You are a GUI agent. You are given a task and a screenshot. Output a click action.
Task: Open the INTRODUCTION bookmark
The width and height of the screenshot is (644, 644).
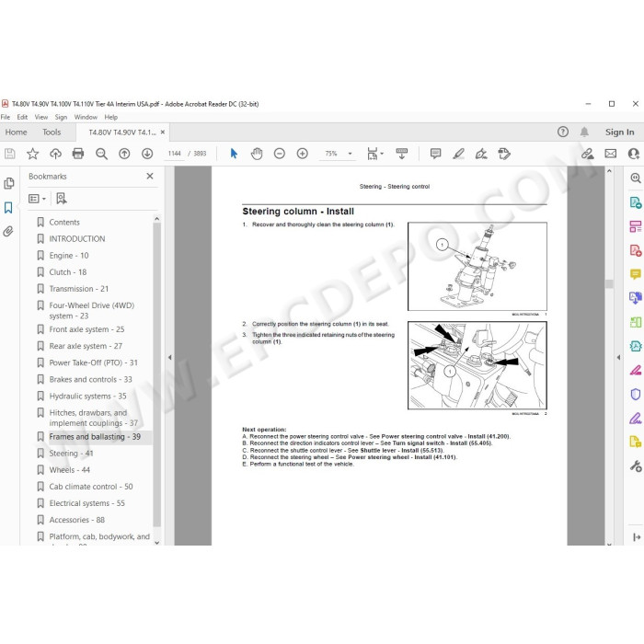coord(77,239)
